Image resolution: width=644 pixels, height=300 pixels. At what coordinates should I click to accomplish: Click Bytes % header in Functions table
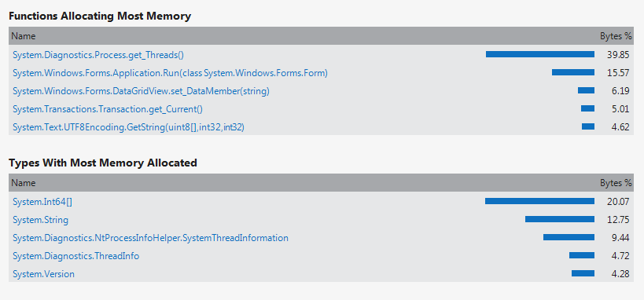[x=616, y=36]
